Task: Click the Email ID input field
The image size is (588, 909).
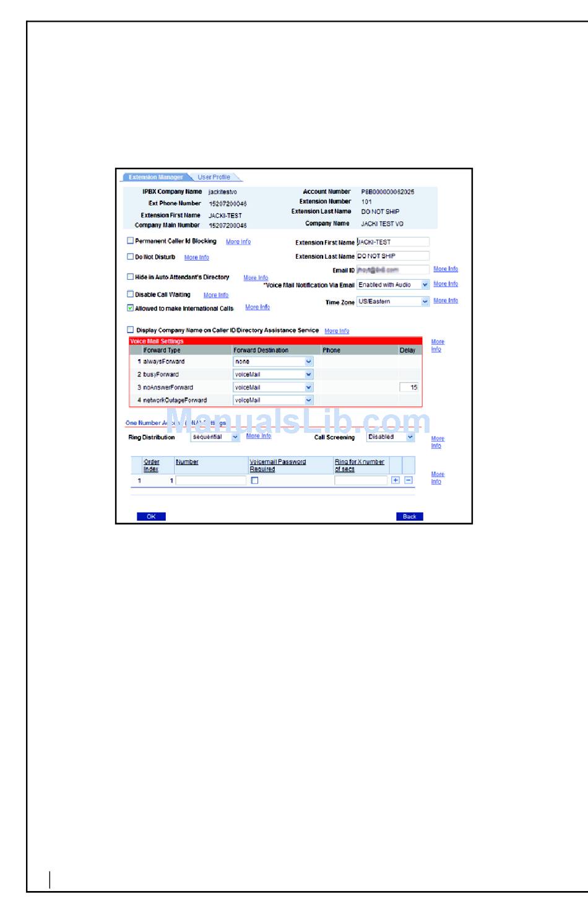Action: point(393,270)
